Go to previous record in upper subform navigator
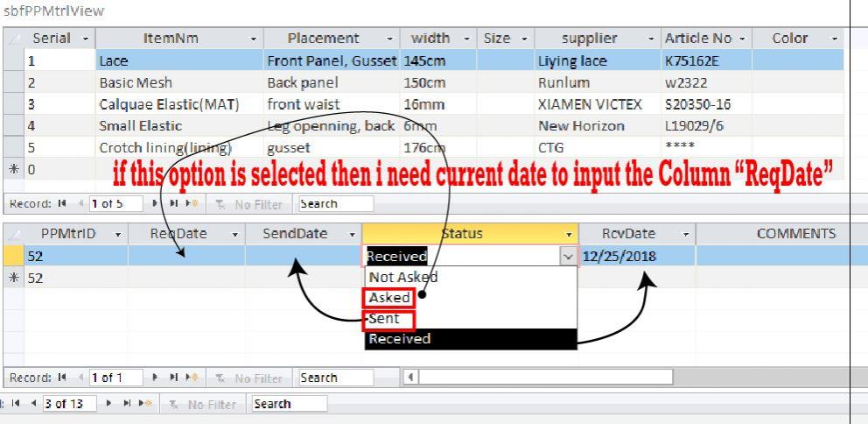 tap(80, 203)
